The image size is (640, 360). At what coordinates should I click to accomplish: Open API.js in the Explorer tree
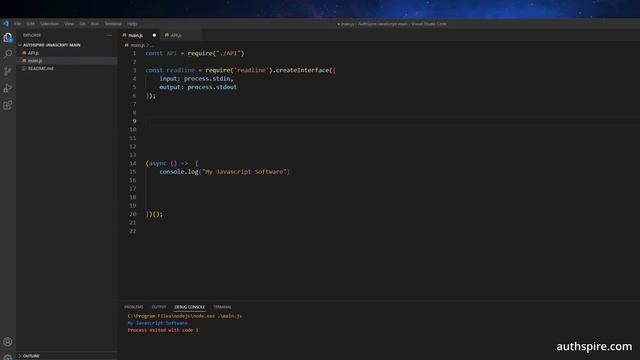pyautogui.click(x=33, y=53)
